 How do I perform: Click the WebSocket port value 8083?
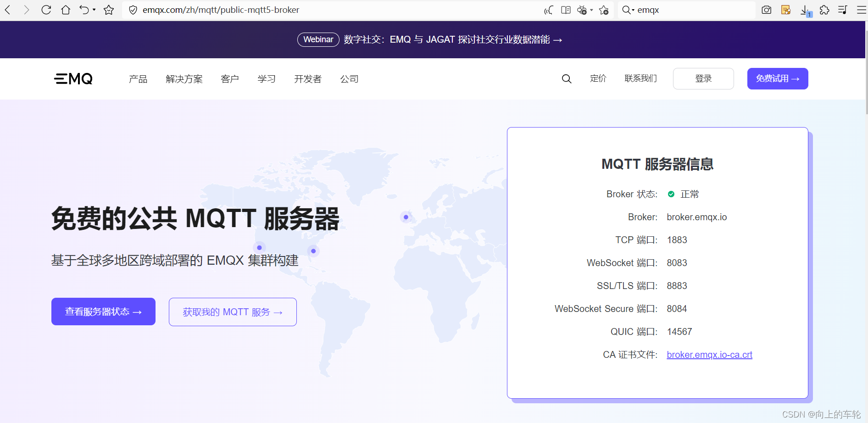[x=677, y=263]
